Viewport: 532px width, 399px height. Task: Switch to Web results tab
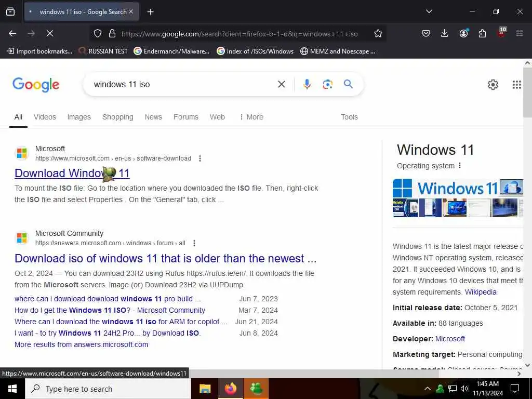pyautogui.click(x=217, y=117)
